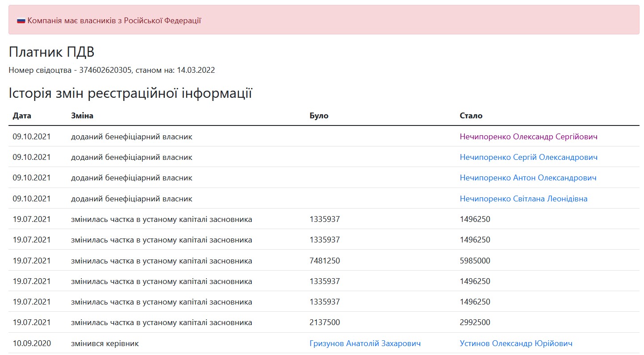
Task: Open Гризунов Анатолій Захарович link
Action: click(x=365, y=343)
